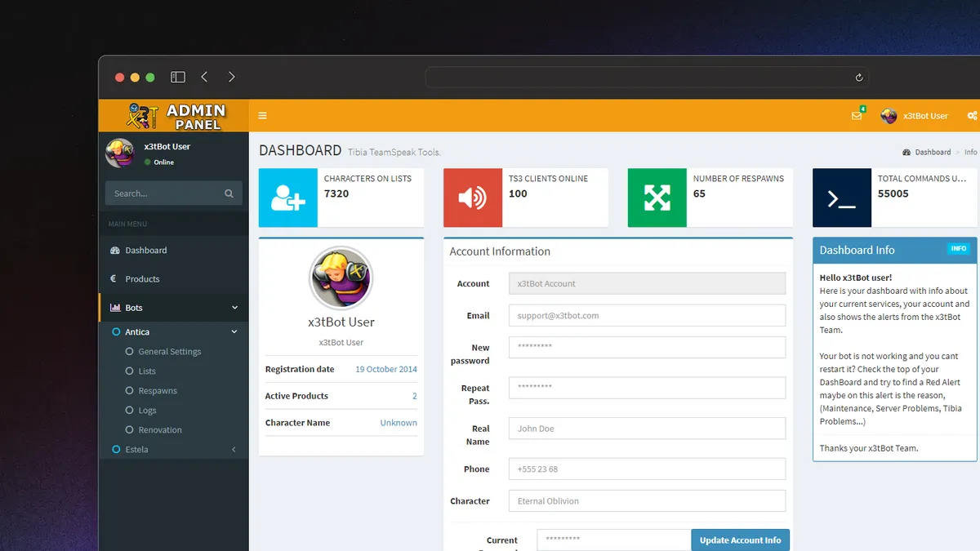Screen dimensions: 980x551
Task: Click the search magnifier icon in sidebar
Action: [229, 193]
